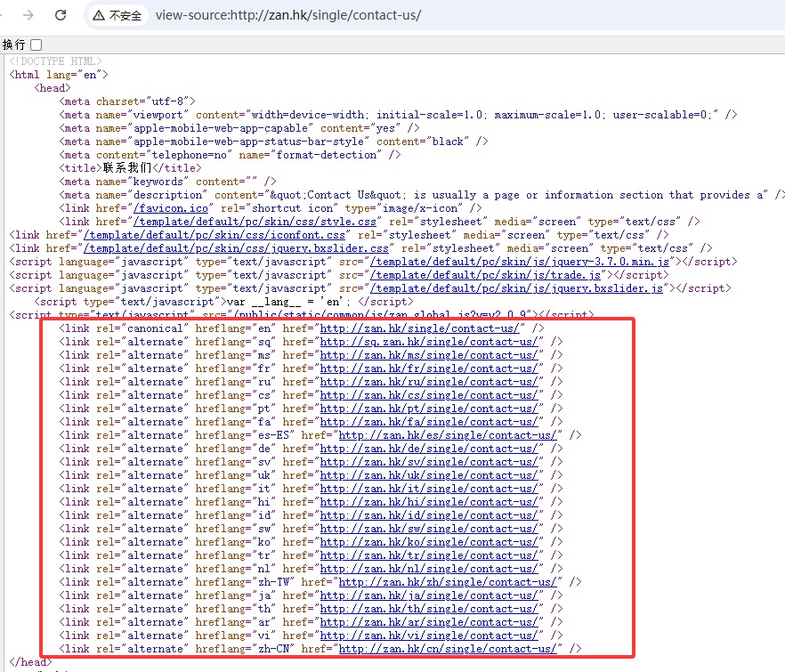Image resolution: width=785 pixels, height=672 pixels.
Task: Open the /tr/ alternate contact-us link
Action: coord(429,555)
